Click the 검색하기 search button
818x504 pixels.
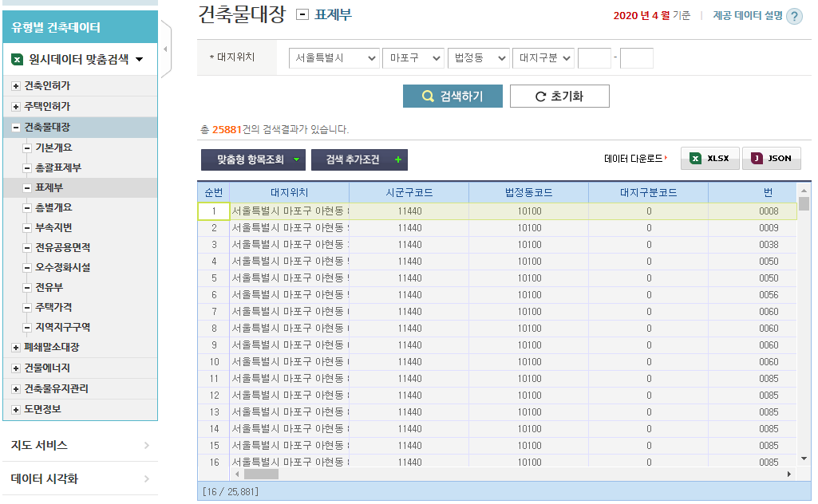(x=452, y=96)
